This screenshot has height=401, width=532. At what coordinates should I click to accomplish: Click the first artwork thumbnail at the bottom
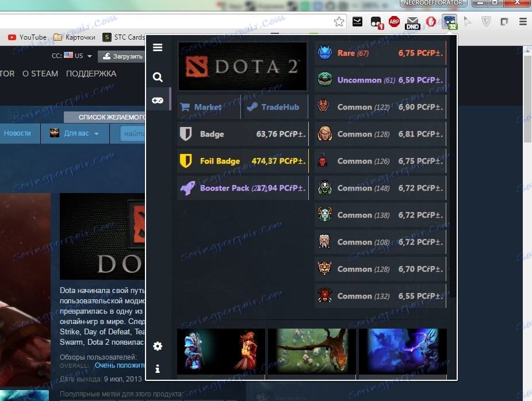[x=221, y=350]
